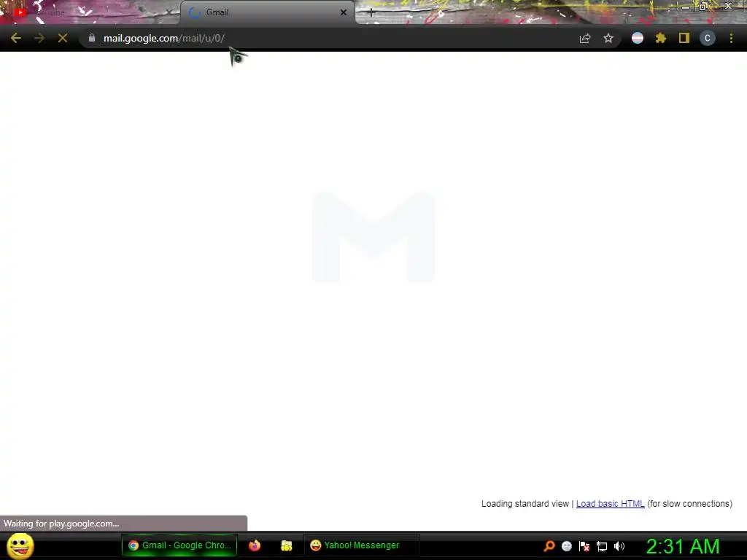Viewport: 747px width, 560px height.
Task: Open the striped round extension icon
Action: pos(638,38)
